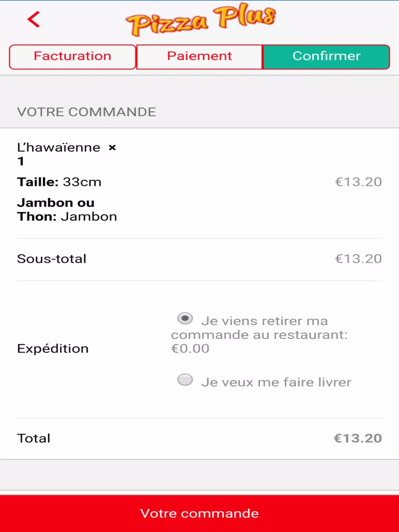Image resolution: width=399 pixels, height=532 pixels.
Task: Tap the Expédition label
Action: [52, 348]
